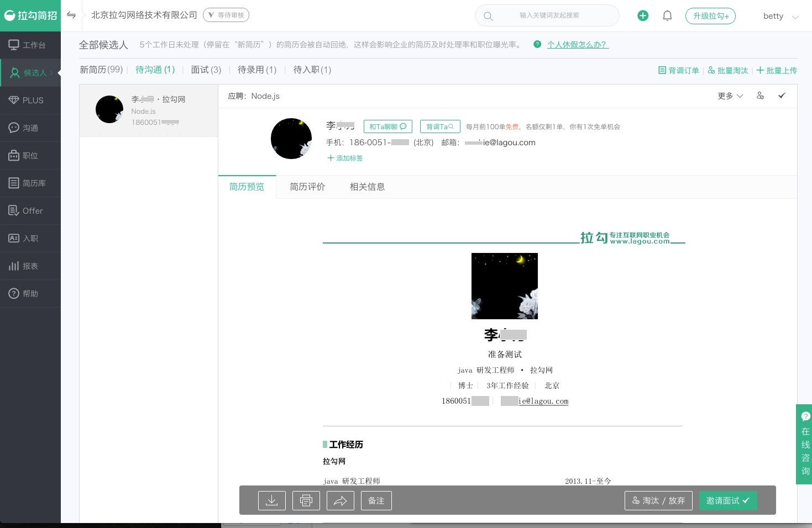
Task: Open 简历库 in the sidebar
Action: tap(30, 183)
